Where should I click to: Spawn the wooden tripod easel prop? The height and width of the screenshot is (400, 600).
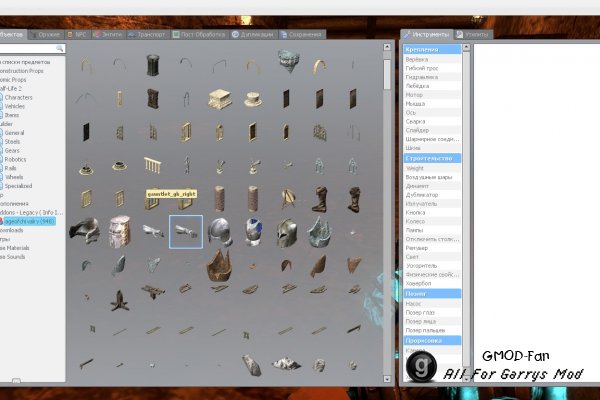(287, 199)
